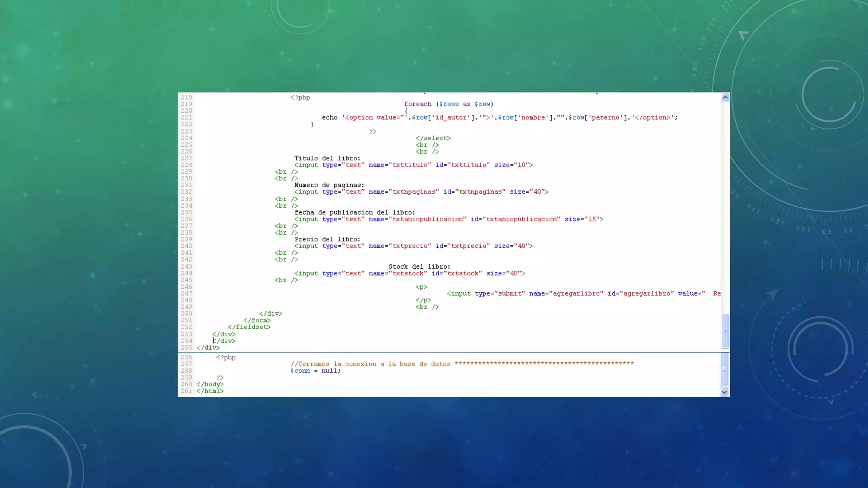Click the scroll down arrow of lower pane
The height and width of the screenshot is (488, 868).
[x=724, y=392]
